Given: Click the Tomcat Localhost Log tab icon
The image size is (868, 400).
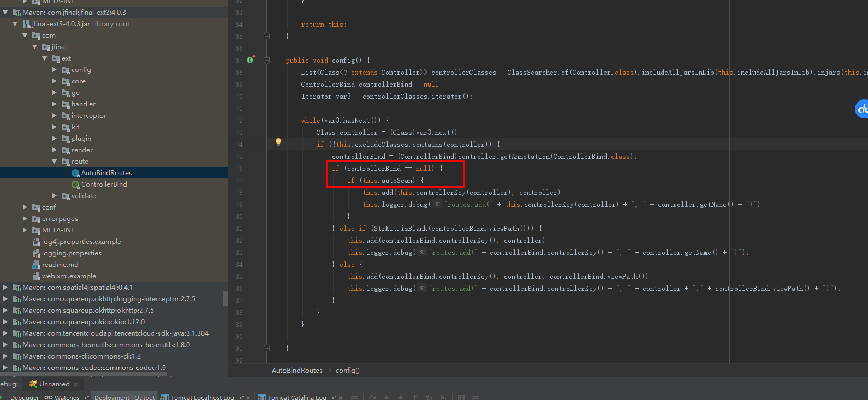Looking at the screenshot, I should [x=164, y=397].
